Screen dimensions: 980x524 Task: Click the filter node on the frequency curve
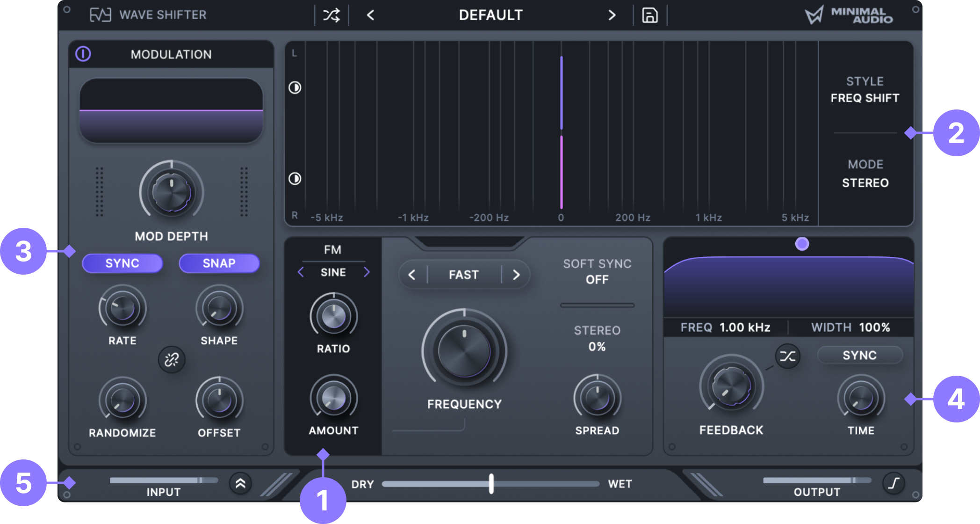click(x=802, y=244)
